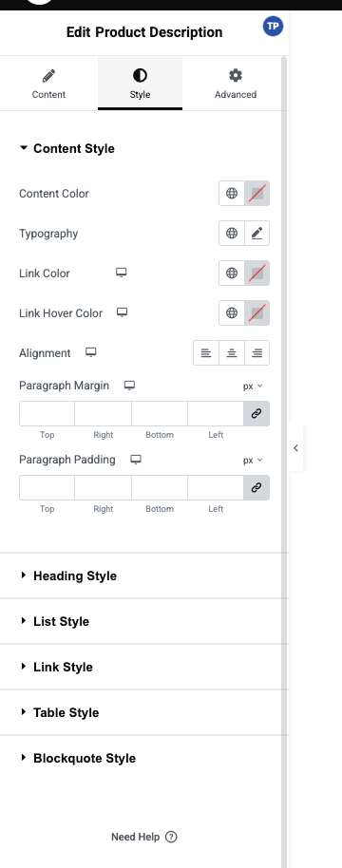Open the Advanced tab

click(236, 83)
